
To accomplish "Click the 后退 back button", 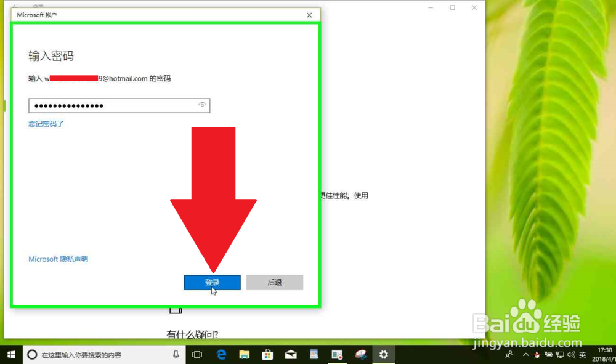I will coord(274,282).
